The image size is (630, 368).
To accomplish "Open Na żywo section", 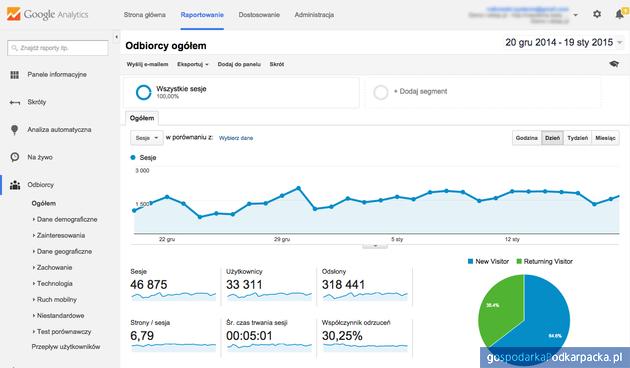I will tap(40, 157).
